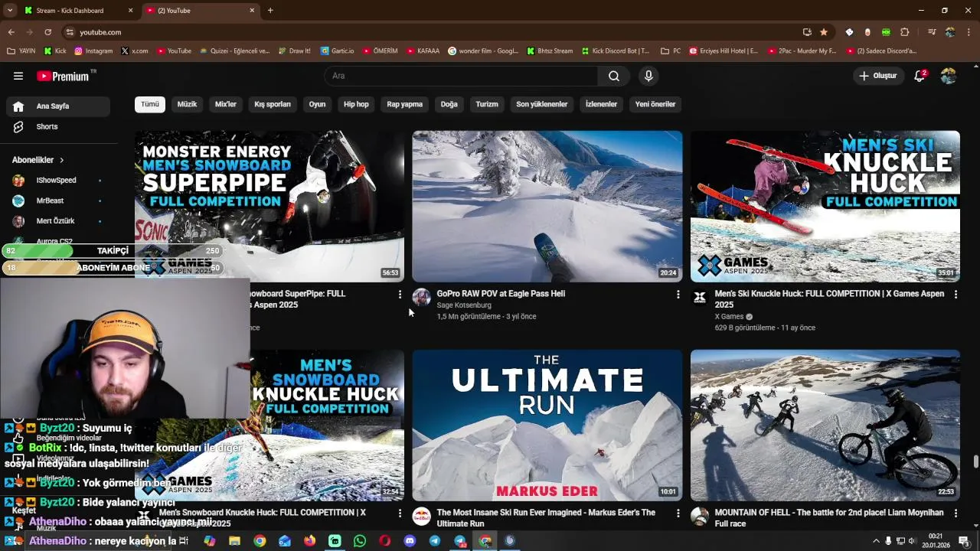This screenshot has height=551, width=980.
Task: Open more options for Mountain of Hell video
Action: (x=955, y=514)
